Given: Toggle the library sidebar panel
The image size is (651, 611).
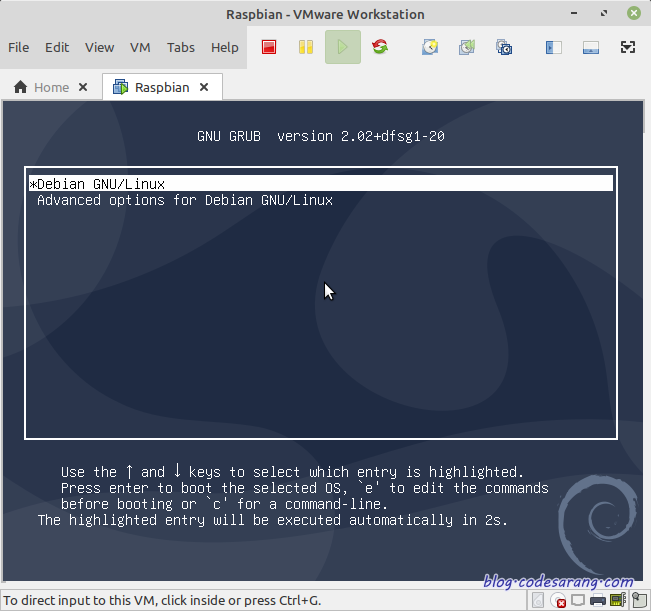Looking at the screenshot, I should (554, 47).
